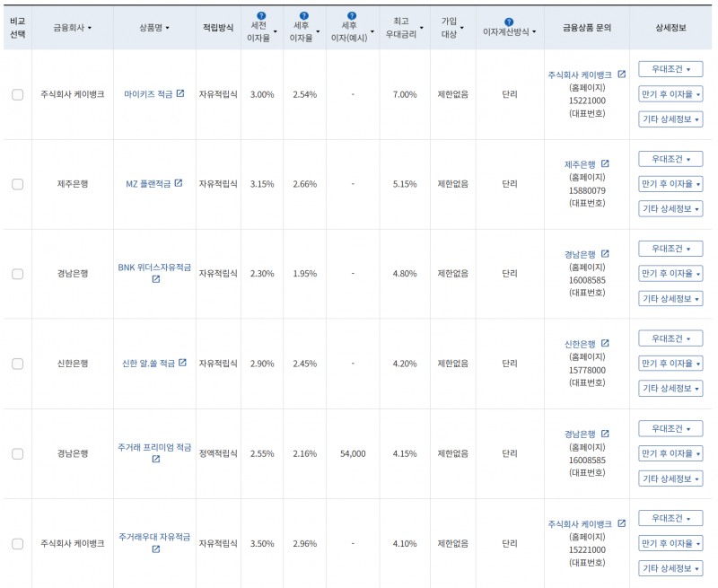Viewport: 718px width, 588px height.
Task: Open the help icon above 세전 이자율
Action: (261, 16)
